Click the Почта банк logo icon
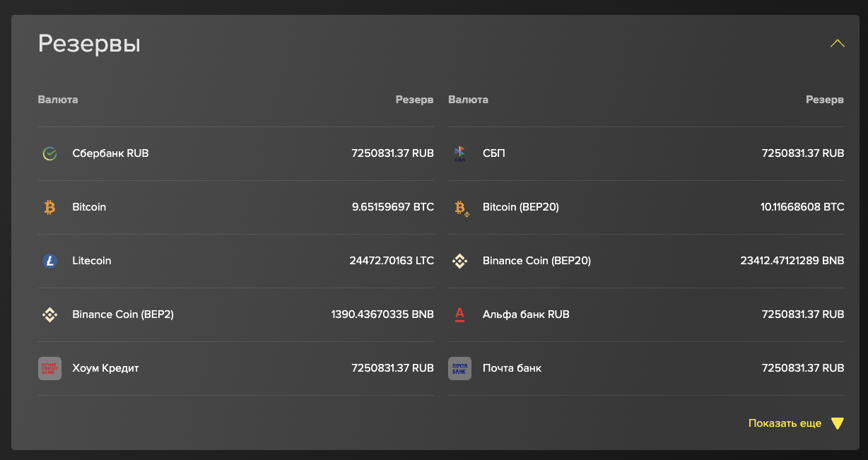The image size is (868, 460). [459, 368]
